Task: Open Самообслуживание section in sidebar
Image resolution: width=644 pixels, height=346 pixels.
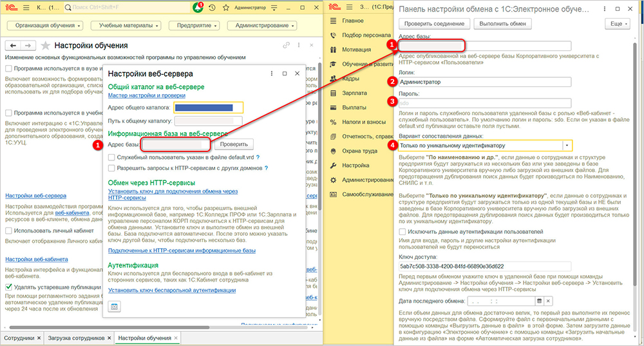Action: point(368,195)
